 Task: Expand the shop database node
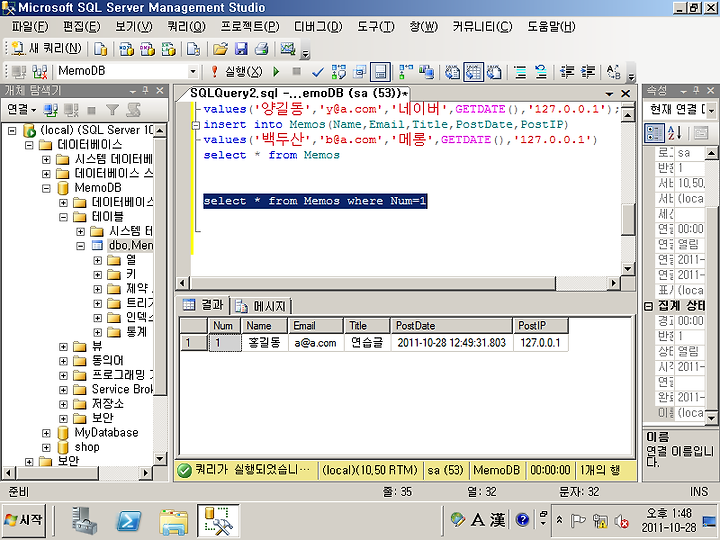click(x=46, y=447)
